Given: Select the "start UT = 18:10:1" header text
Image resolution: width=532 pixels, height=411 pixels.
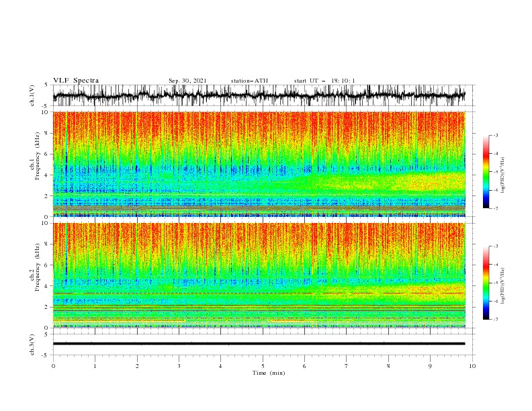Looking at the screenshot, I should [324, 81].
